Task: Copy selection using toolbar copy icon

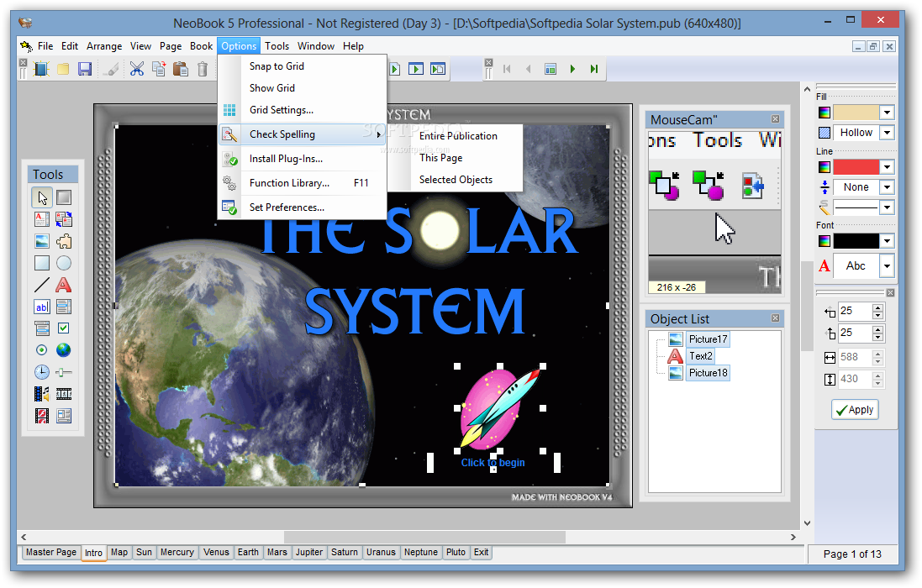Action: [x=159, y=69]
